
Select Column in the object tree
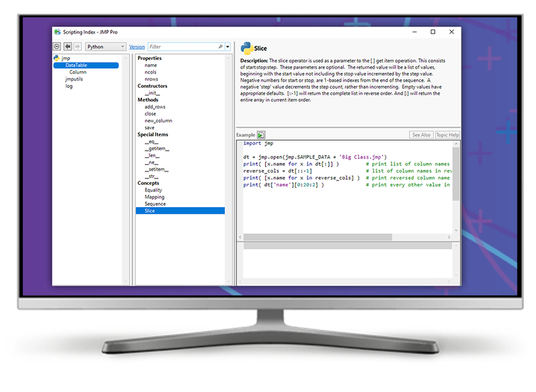coord(78,72)
